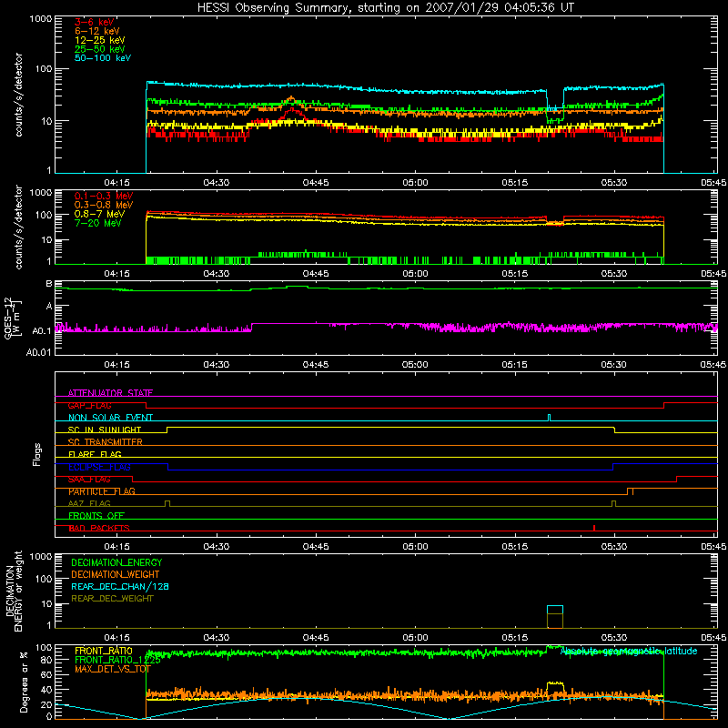Select the GAP_FLAG label
728x728 pixels.
(89, 405)
